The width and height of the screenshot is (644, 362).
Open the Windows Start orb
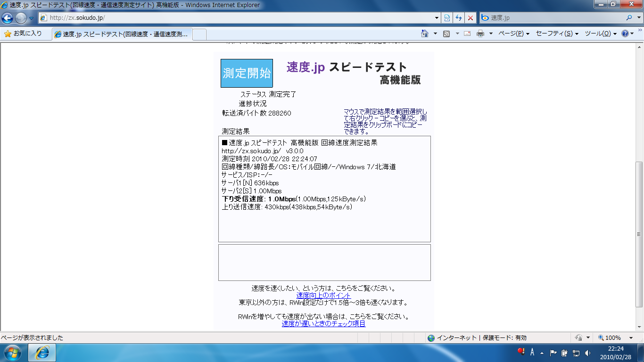pyautogui.click(x=13, y=353)
